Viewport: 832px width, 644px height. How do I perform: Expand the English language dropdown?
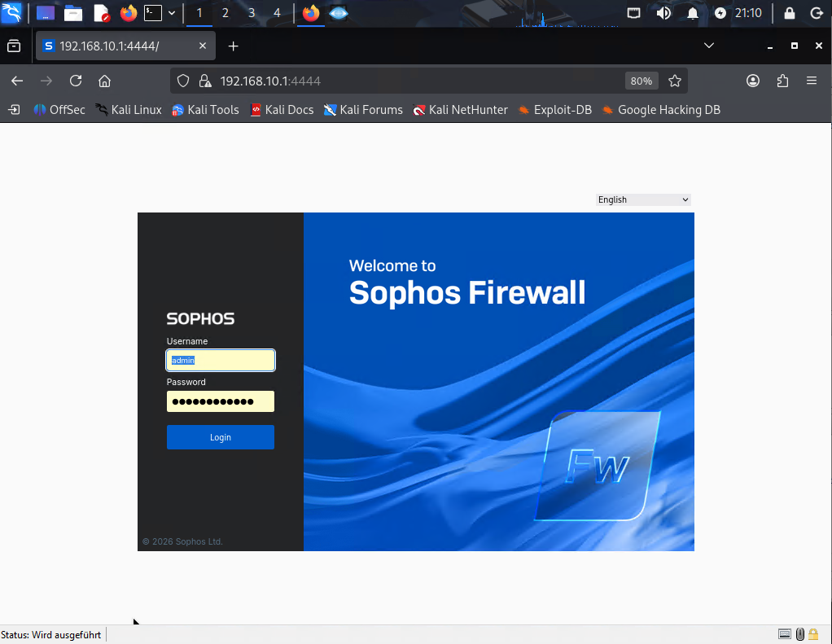(643, 199)
